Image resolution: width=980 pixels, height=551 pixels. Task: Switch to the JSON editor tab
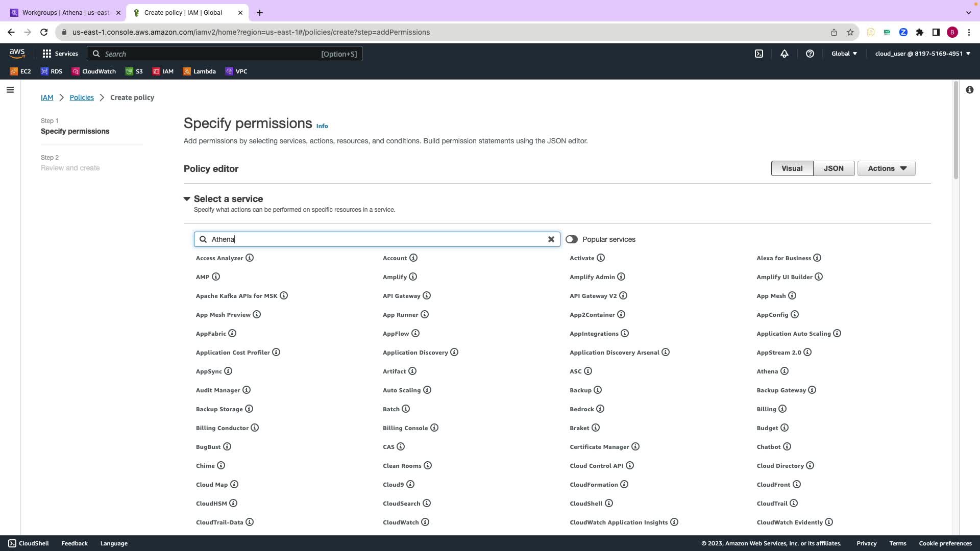tap(834, 168)
